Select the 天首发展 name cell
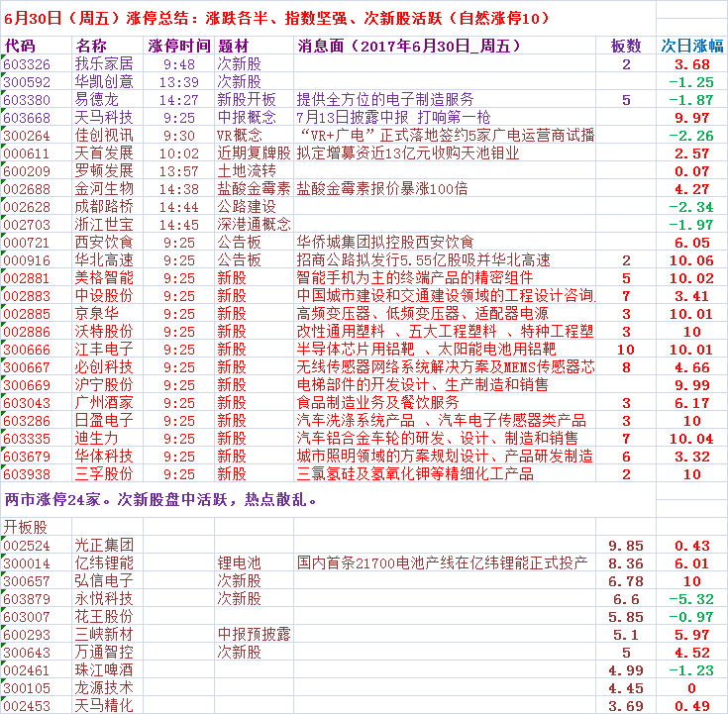The height and width of the screenshot is (714, 728). (x=107, y=153)
